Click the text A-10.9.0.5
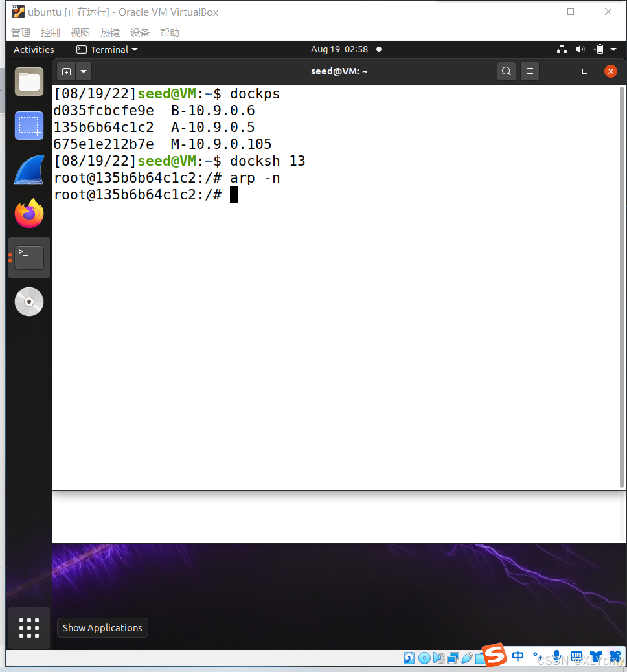627x672 pixels. click(x=212, y=128)
